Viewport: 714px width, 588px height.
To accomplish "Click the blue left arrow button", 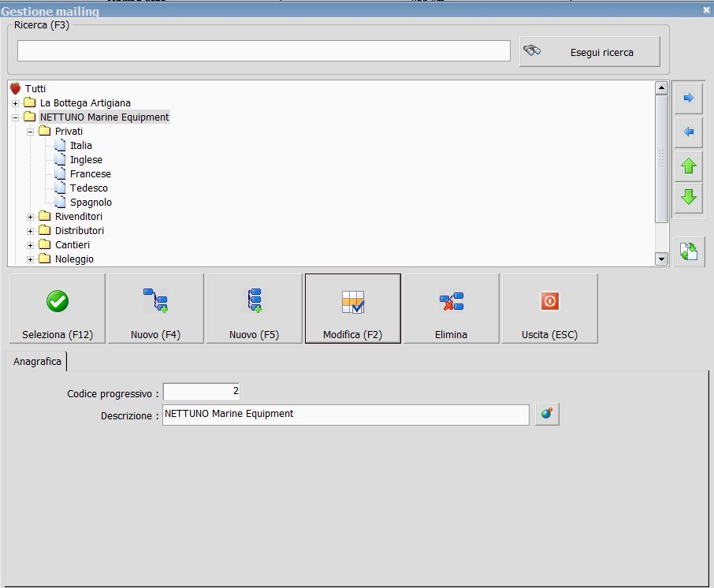I will click(689, 132).
